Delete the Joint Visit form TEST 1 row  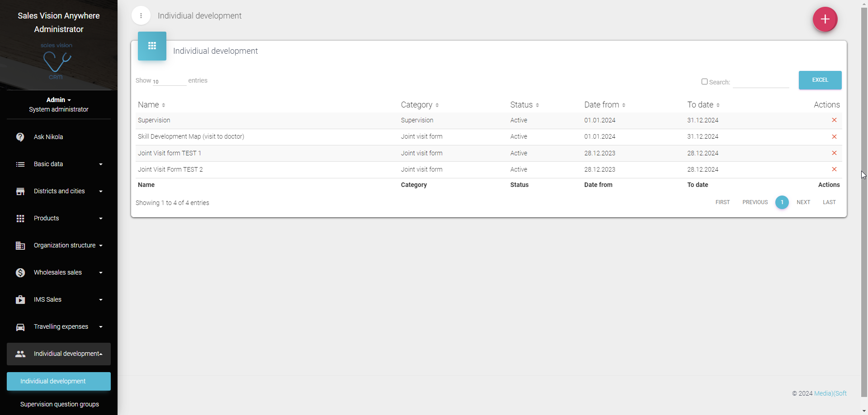click(834, 153)
